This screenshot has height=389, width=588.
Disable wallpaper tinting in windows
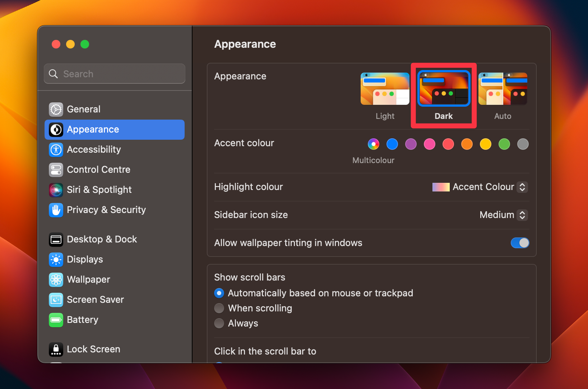tap(520, 243)
